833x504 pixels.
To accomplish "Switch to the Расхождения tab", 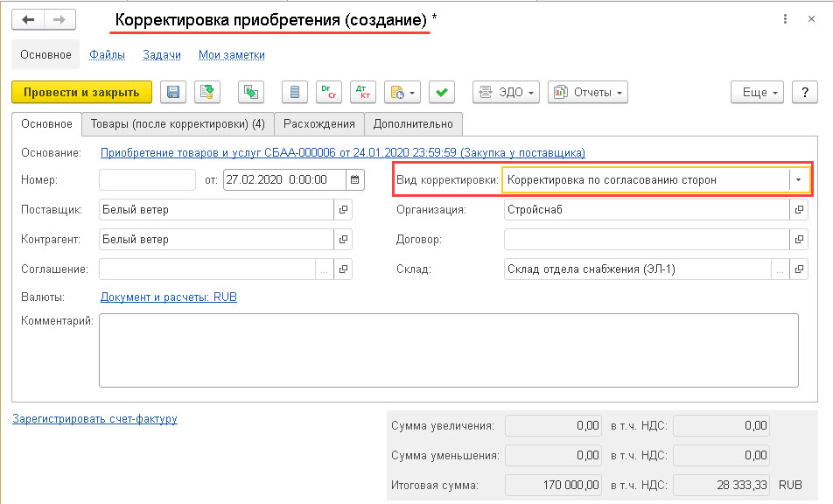I will click(x=319, y=124).
